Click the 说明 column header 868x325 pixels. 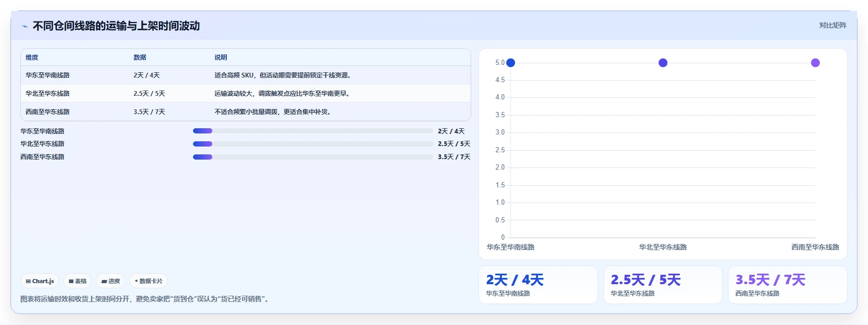point(221,58)
